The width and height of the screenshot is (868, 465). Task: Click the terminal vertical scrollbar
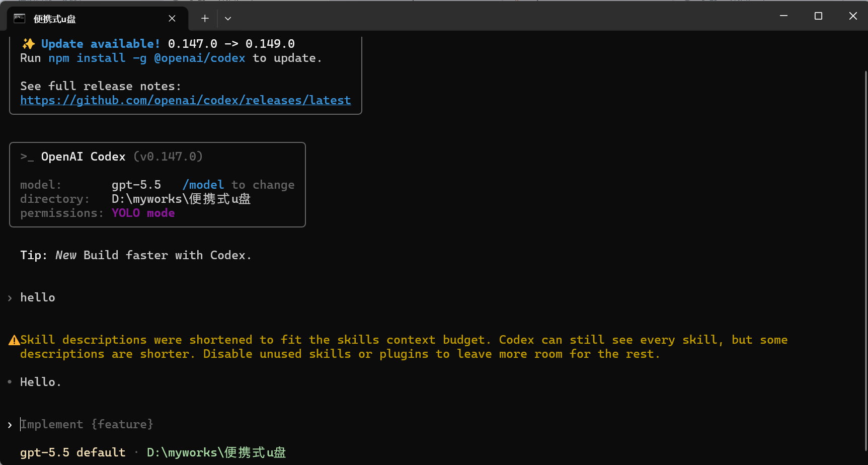865,261
